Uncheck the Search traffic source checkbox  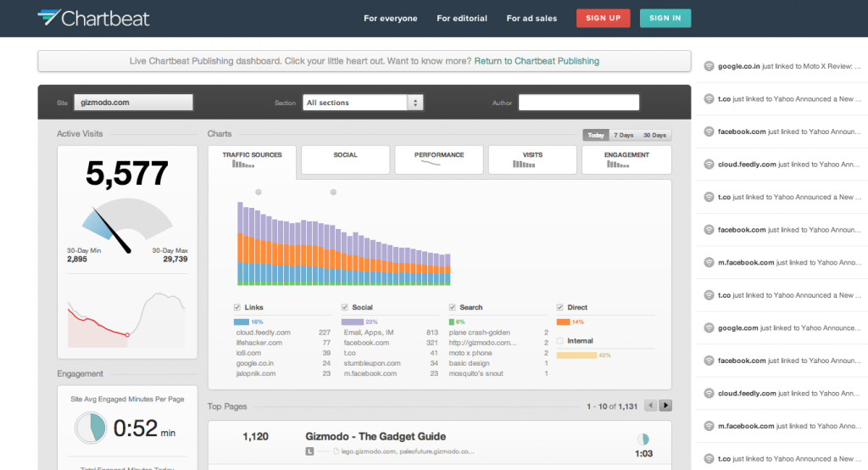[x=453, y=307]
